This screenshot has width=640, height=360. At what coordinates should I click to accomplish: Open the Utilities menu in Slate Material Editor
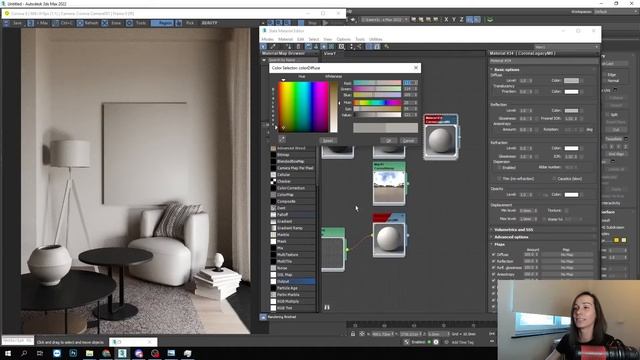pos(376,39)
